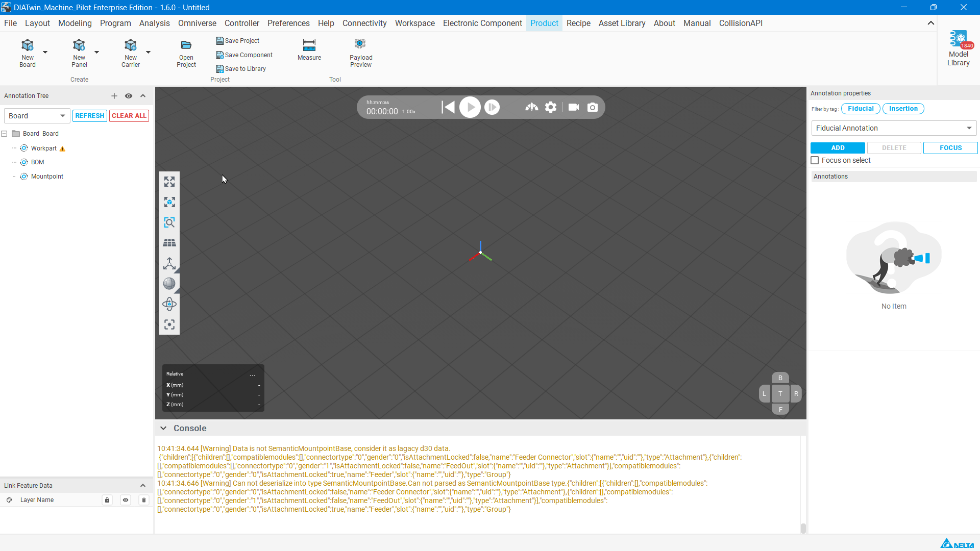980x551 pixels.
Task: Toggle layer visibility in Link Feature Data
Action: [x=126, y=500]
